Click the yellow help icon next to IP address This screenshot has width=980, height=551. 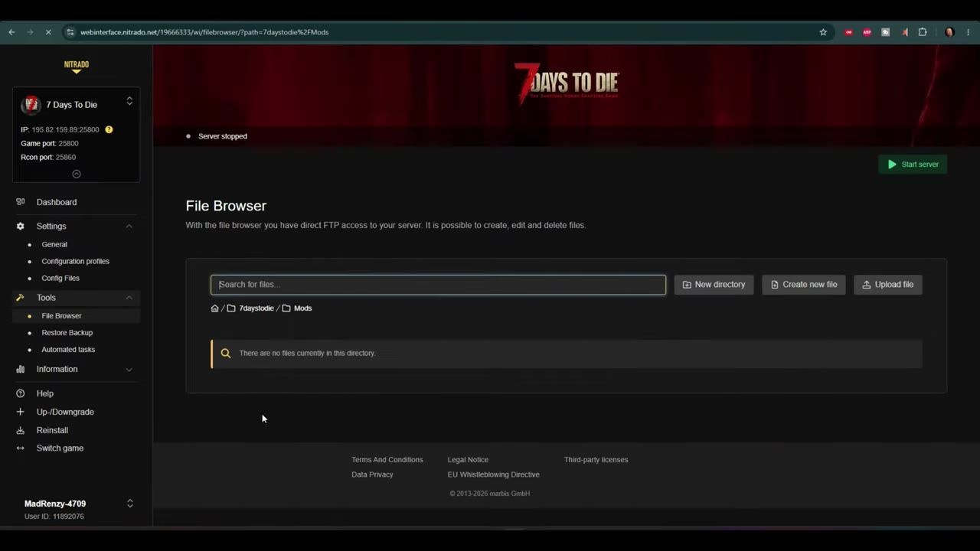click(109, 129)
